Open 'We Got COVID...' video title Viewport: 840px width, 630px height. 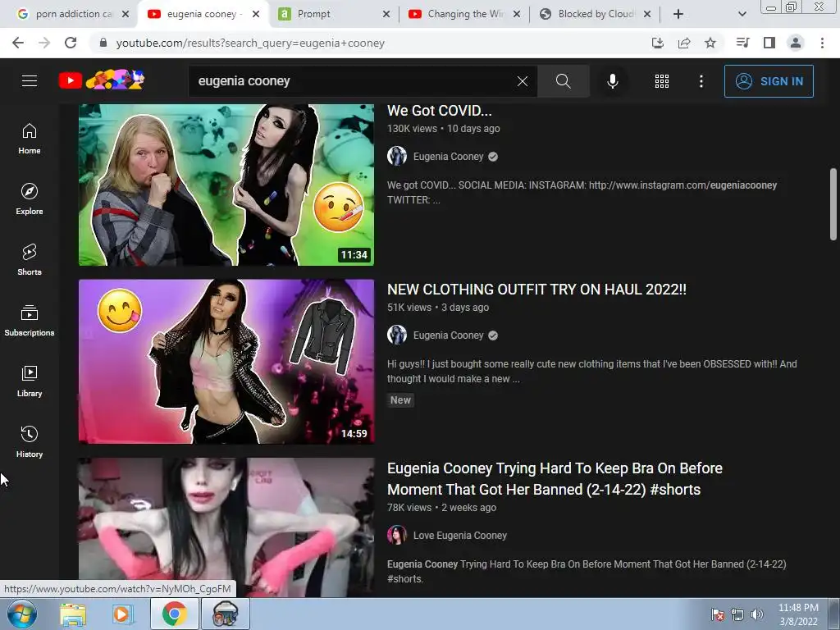click(x=440, y=111)
